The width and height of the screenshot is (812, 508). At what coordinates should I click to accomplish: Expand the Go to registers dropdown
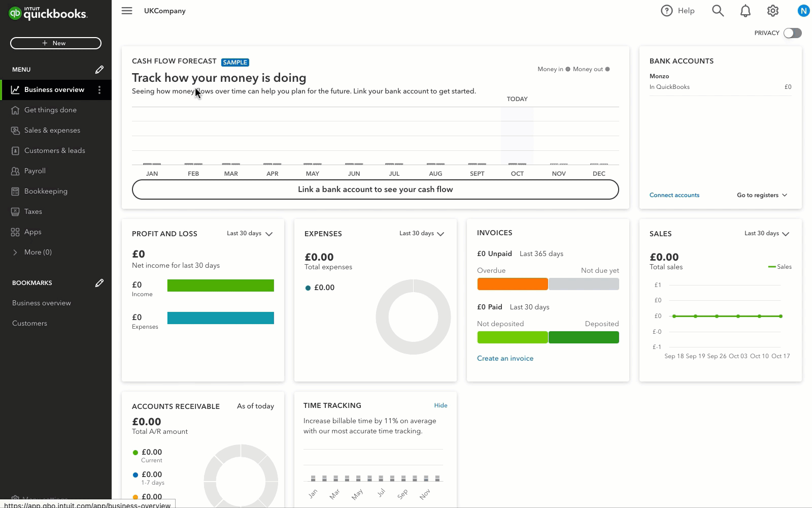[762, 195]
